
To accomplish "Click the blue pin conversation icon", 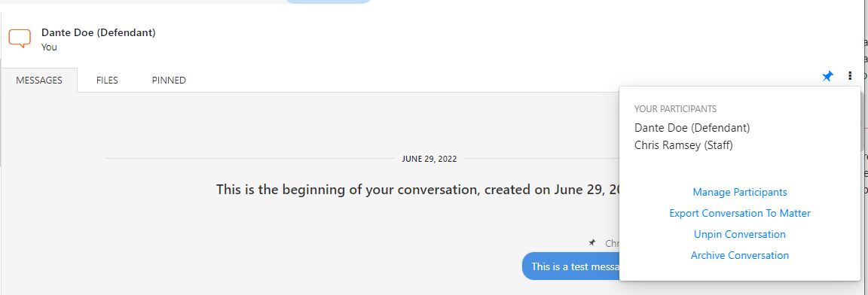I will 827,76.
